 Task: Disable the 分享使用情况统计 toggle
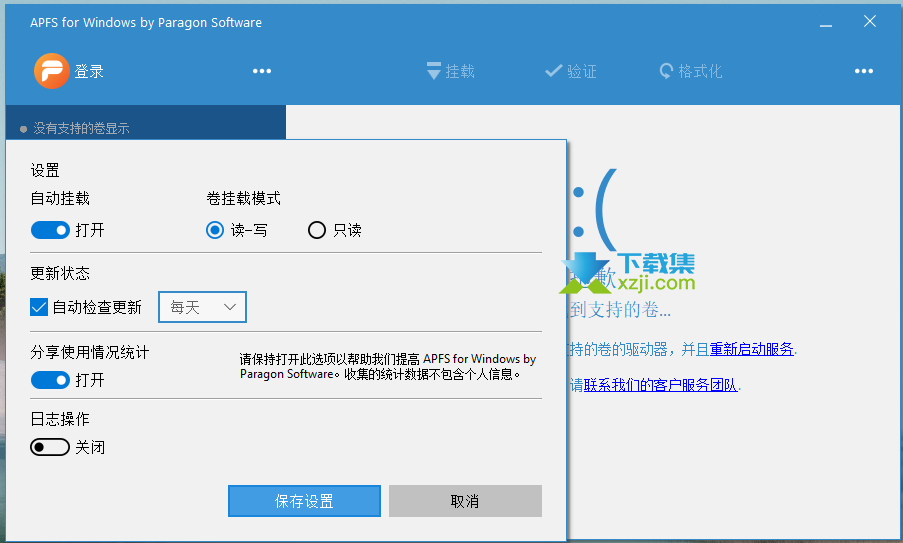50,380
